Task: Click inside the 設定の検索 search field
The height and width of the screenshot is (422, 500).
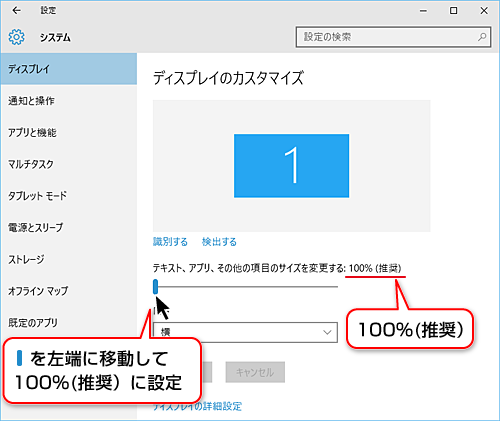Action: coord(393,37)
